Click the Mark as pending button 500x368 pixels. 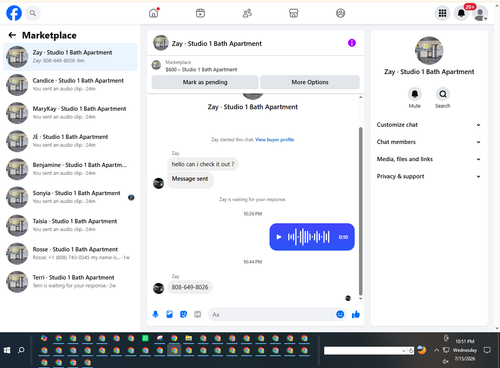205,82
